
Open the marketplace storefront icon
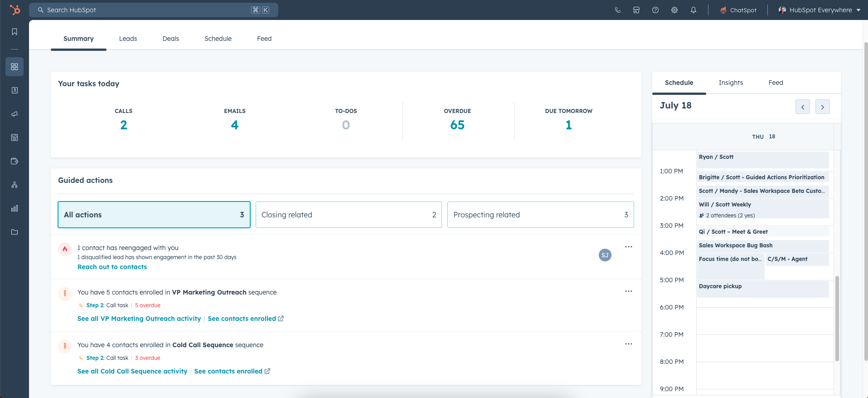coord(636,10)
